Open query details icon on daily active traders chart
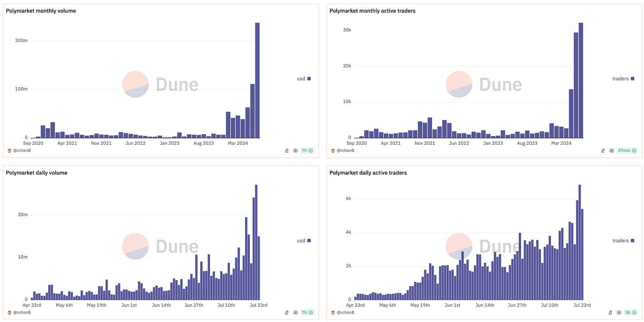Screen dimensions: 644x322 point(611,312)
